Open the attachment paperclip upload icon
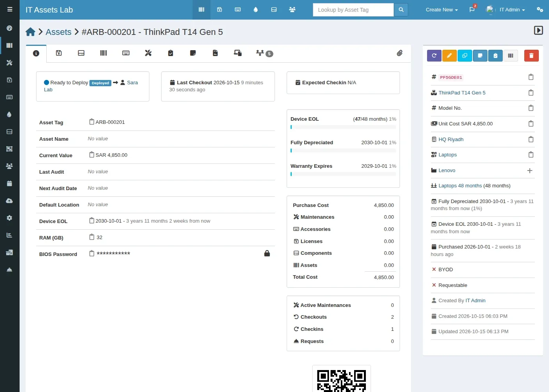This screenshot has width=549, height=392. tap(400, 53)
